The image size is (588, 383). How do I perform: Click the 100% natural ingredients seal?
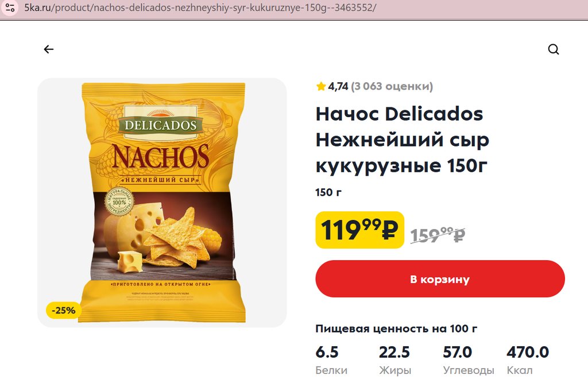(x=119, y=202)
